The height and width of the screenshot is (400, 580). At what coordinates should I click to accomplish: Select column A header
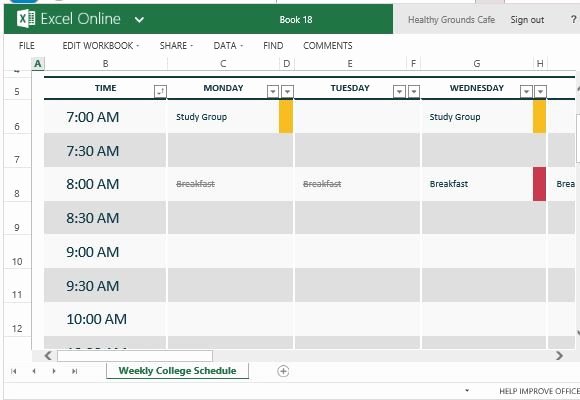click(x=38, y=64)
